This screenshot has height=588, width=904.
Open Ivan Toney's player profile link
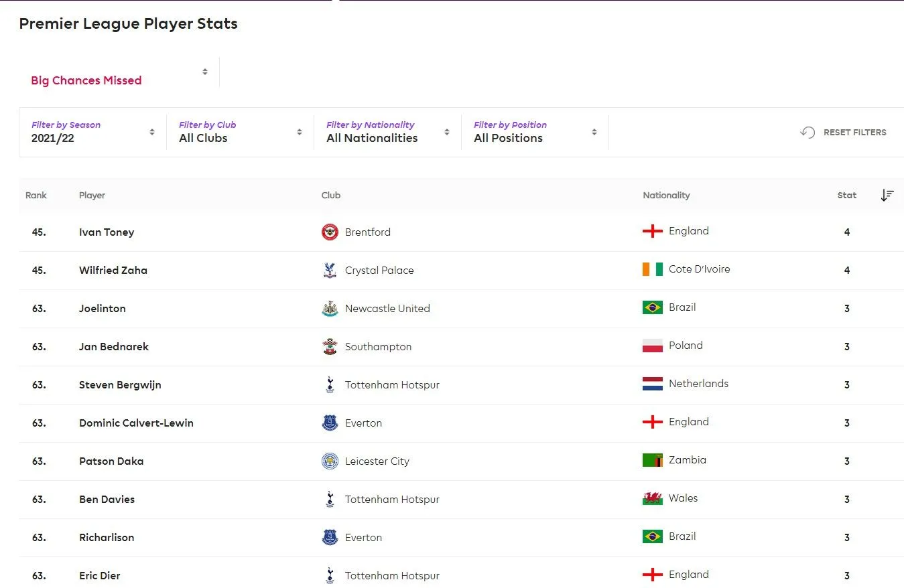[x=107, y=232]
